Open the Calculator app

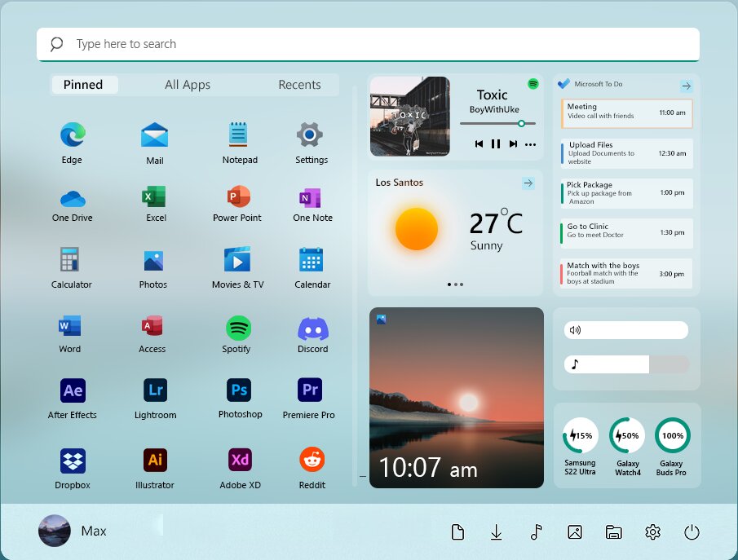click(x=69, y=259)
